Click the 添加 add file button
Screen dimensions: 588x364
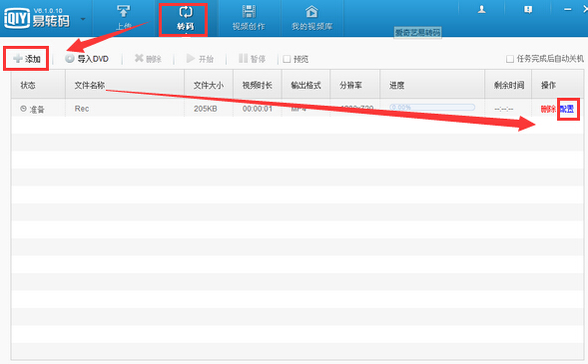pos(27,59)
